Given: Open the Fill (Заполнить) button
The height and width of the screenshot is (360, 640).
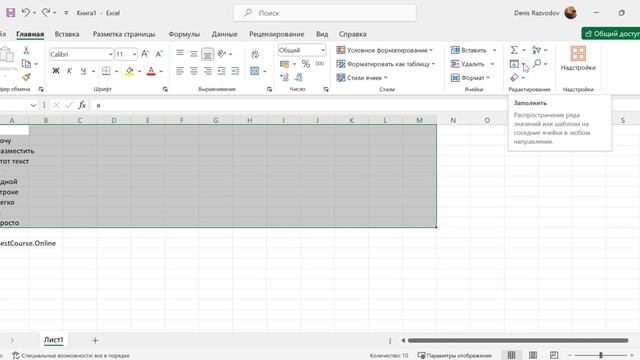Looking at the screenshot, I should coord(514,64).
